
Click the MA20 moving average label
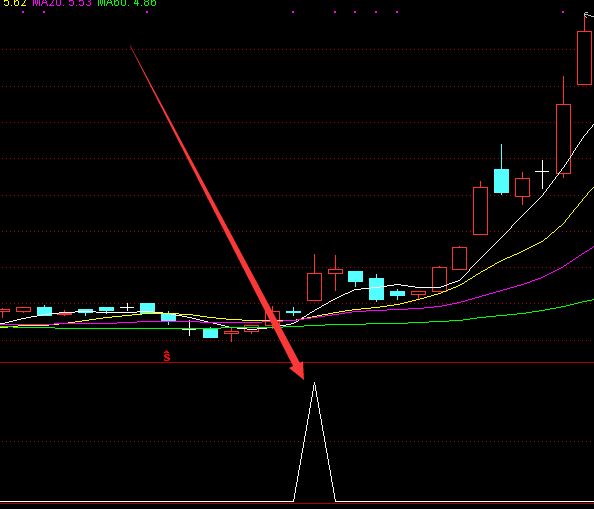tap(62, 3)
